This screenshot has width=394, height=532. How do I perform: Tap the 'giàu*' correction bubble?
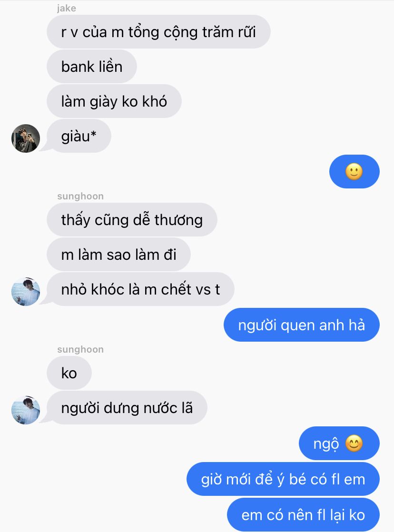pyautogui.click(x=79, y=136)
